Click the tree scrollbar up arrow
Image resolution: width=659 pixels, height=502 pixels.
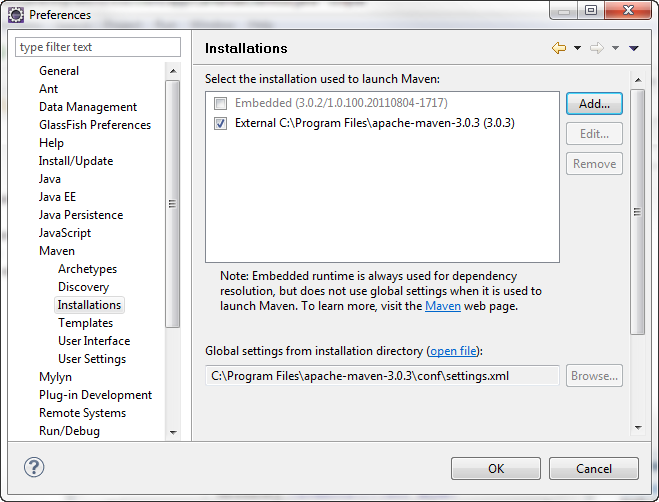[x=173, y=71]
